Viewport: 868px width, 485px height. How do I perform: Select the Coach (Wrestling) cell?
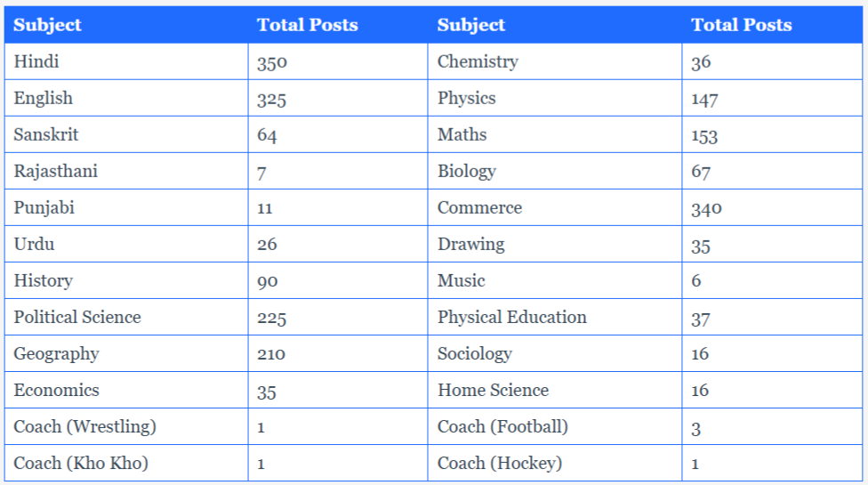(126, 427)
